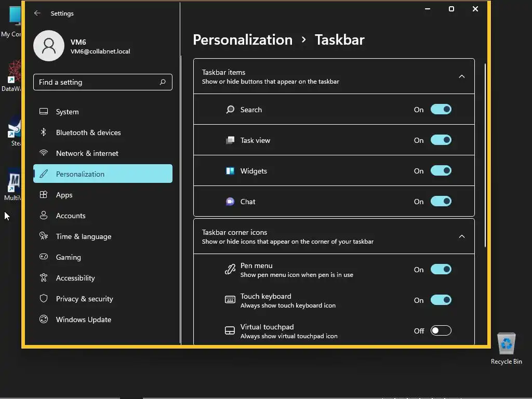The height and width of the screenshot is (399, 532).
Task: Click the Privacy & security shield icon
Action: 44,299
